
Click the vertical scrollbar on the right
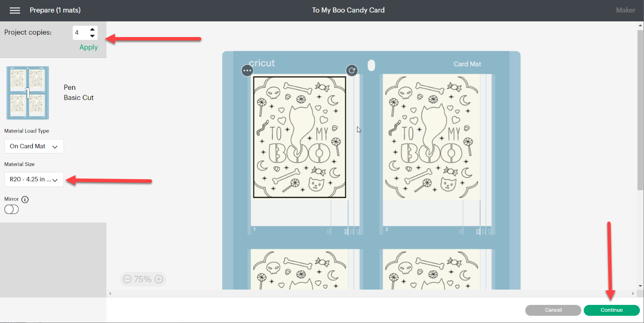coord(640,109)
